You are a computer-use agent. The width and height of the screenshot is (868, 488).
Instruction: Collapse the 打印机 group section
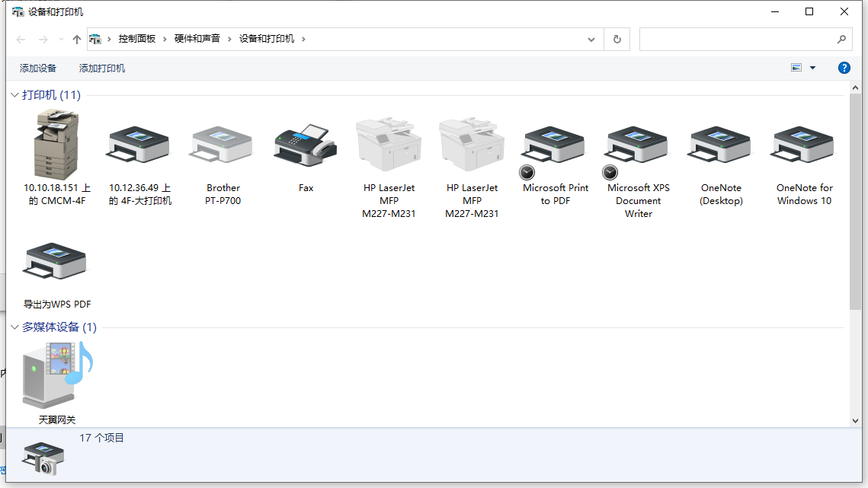tap(14, 95)
